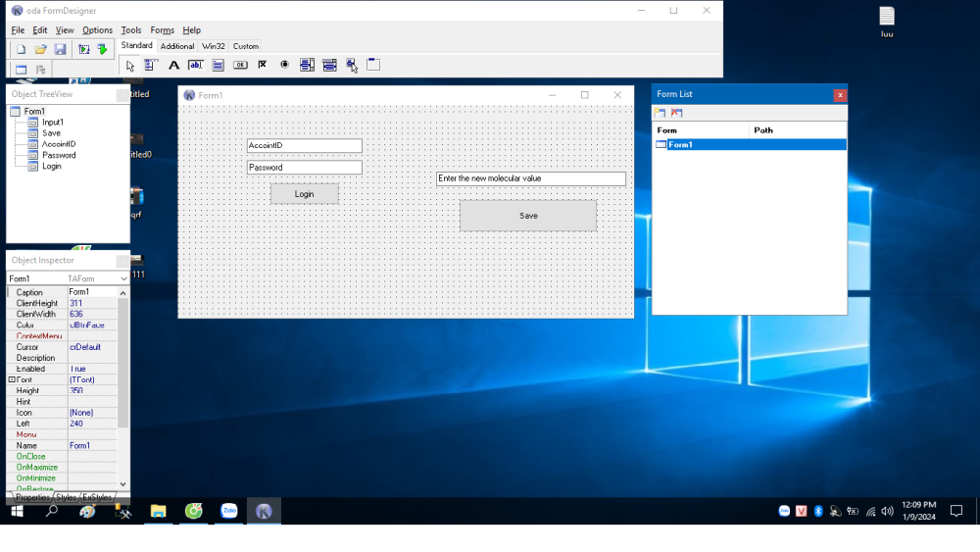The width and height of the screenshot is (980, 552).
Task: Click the AccointID input field on Form1
Action: [x=305, y=146]
